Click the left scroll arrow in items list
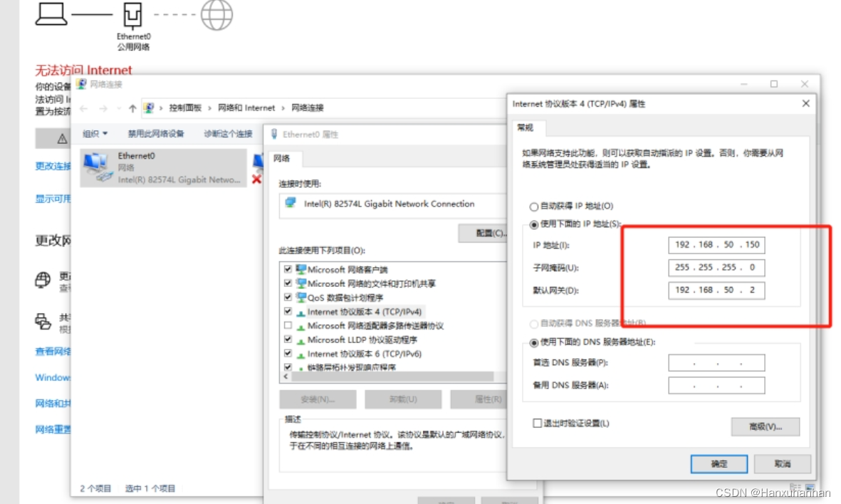The width and height of the screenshot is (841, 504). [x=286, y=377]
